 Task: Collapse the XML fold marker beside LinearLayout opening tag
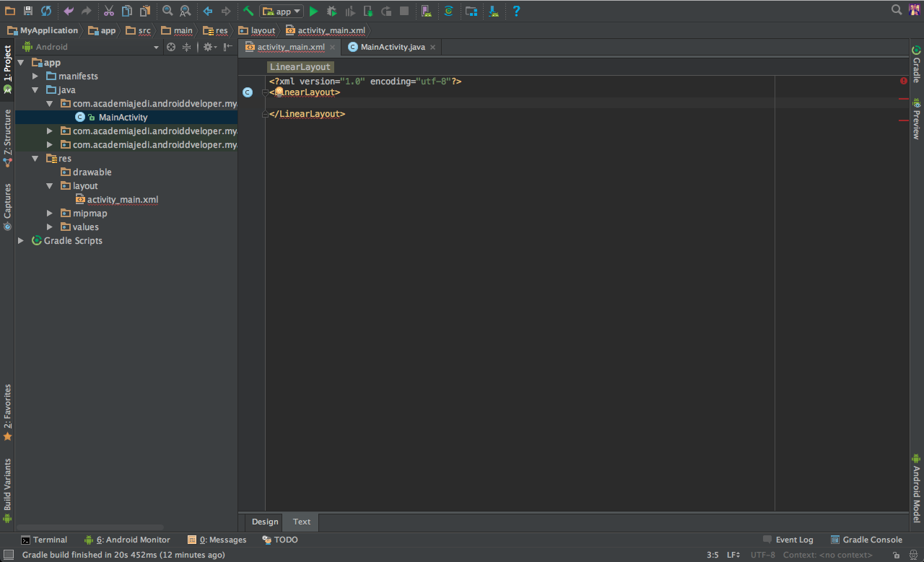265,92
